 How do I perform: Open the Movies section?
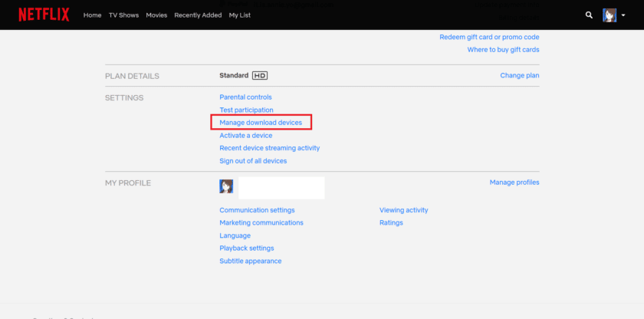click(x=156, y=15)
